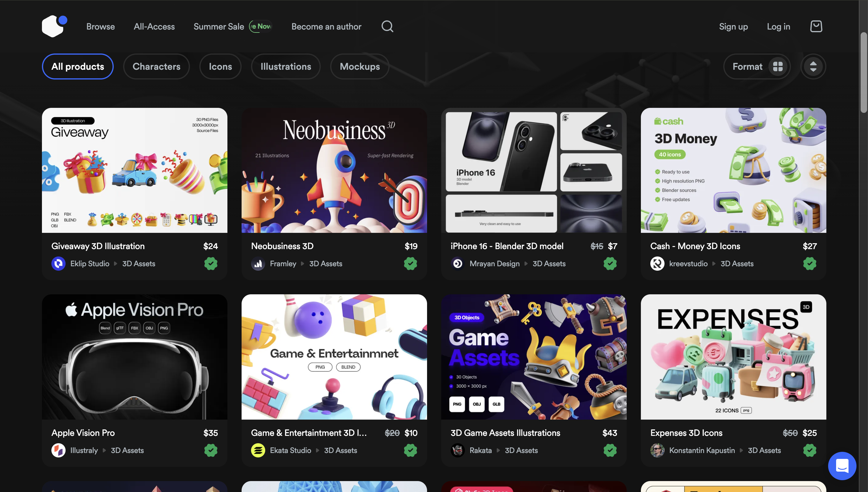868x492 pixels.
Task: Click Ekata Studio author avatar
Action: coord(258,450)
